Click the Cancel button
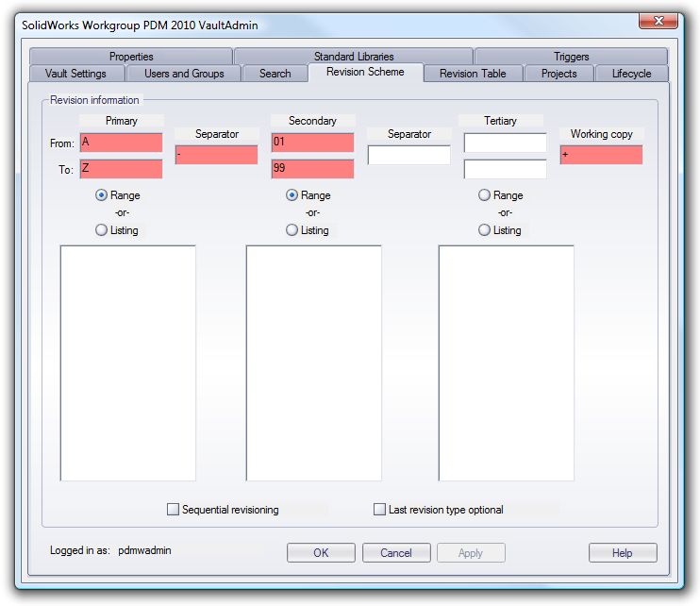Image resolution: width=700 pixels, height=606 pixels. [x=396, y=552]
